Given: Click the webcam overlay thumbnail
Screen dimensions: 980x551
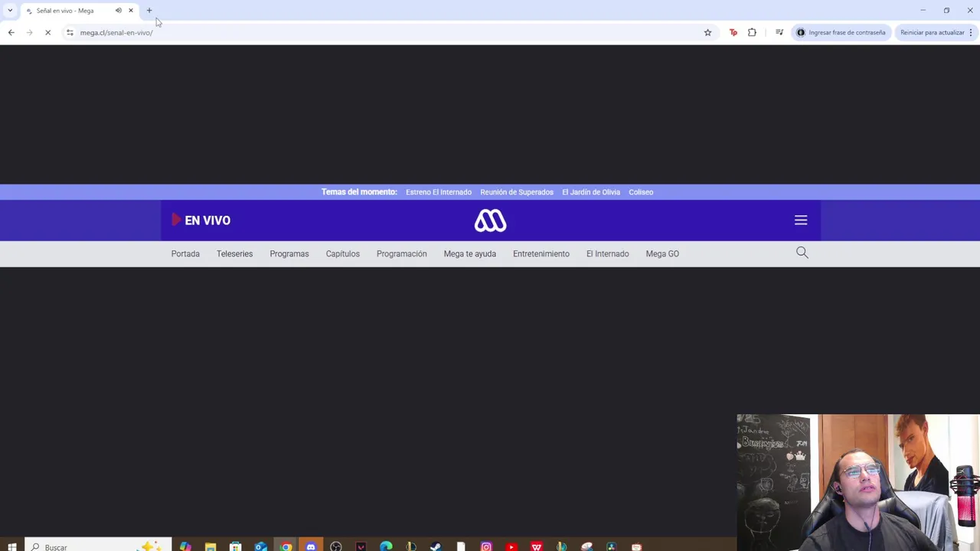Looking at the screenshot, I should pyautogui.click(x=857, y=482).
